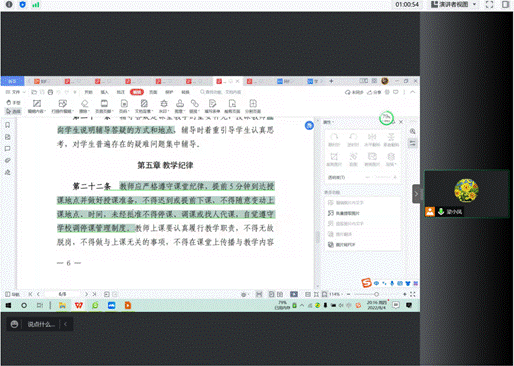Expand the Edit Content dropdown arrow
The image size is (514, 366).
45,111
